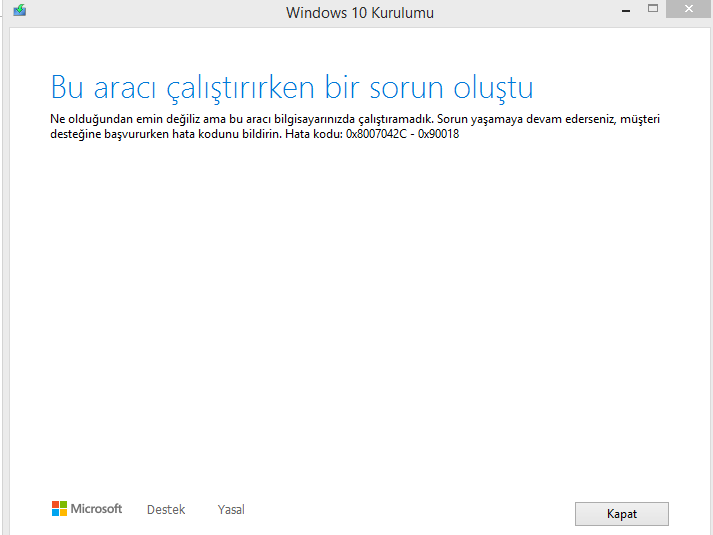Minimize the Windows 10 Kurulumu window
Image resolution: width=713 pixels, height=535 pixels.
click(626, 10)
